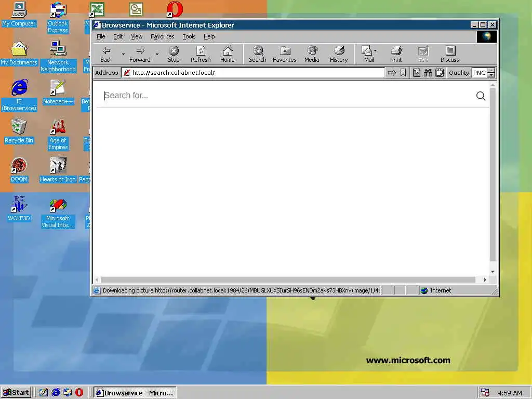Viewport: 532px width, 399px height.
Task: Increase Quality with the up spinner arrow
Action: pyautogui.click(x=491, y=70)
